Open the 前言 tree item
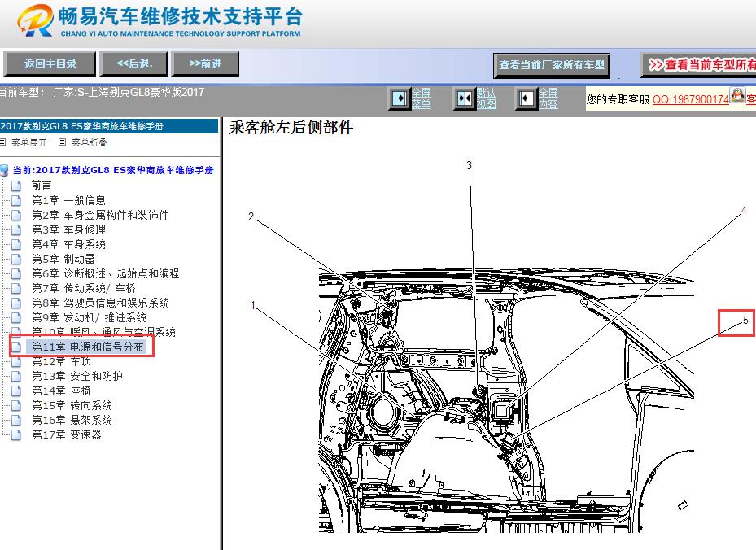This screenshot has height=550, width=756. [x=42, y=186]
